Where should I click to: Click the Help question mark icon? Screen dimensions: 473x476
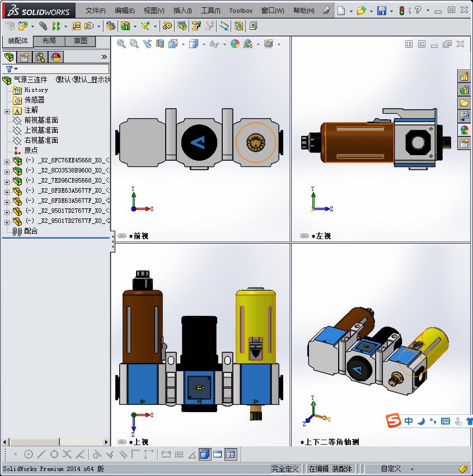click(418, 10)
